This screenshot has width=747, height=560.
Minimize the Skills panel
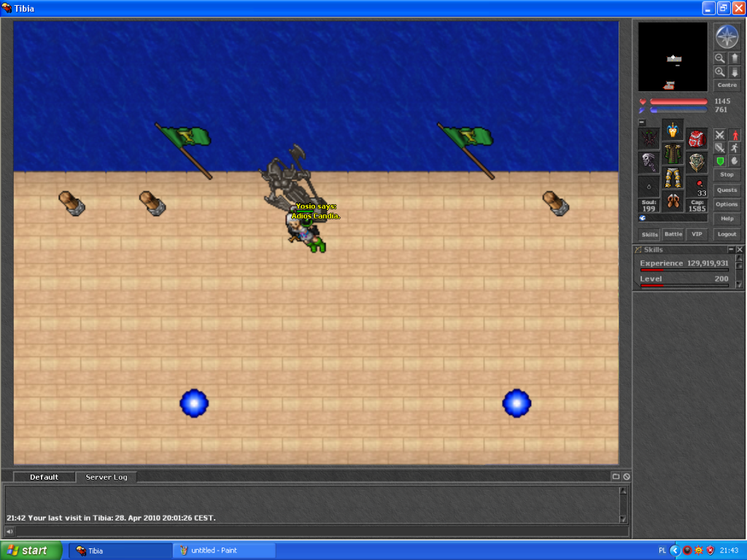(x=731, y=249)
